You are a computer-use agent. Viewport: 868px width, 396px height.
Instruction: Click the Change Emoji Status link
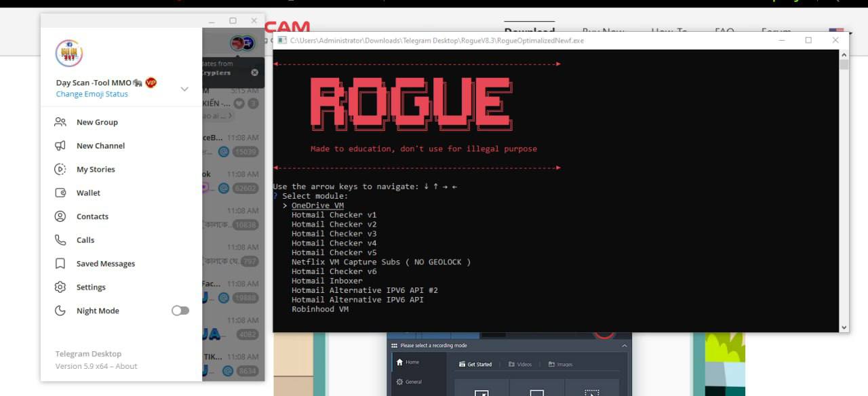(92, 94)
